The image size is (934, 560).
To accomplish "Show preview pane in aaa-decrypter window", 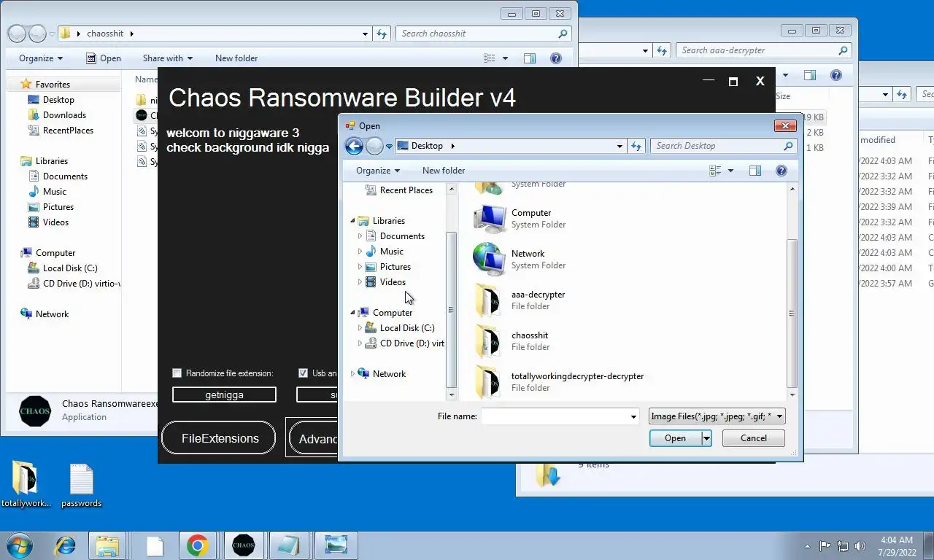I will 810,75.
